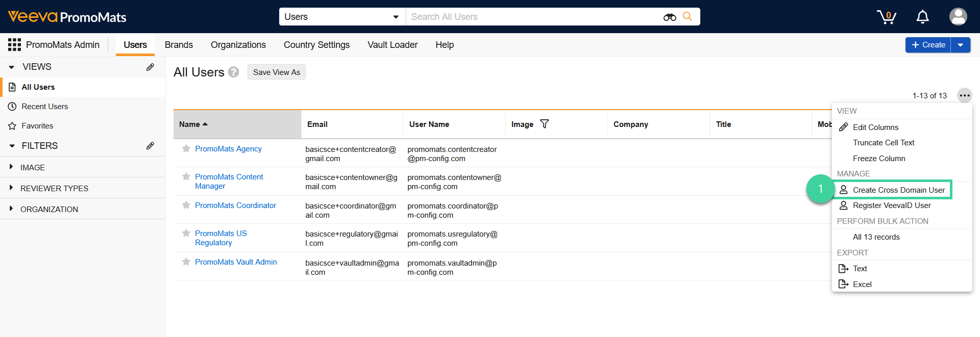Click the Search All Users field

click(x=533, y=17)
